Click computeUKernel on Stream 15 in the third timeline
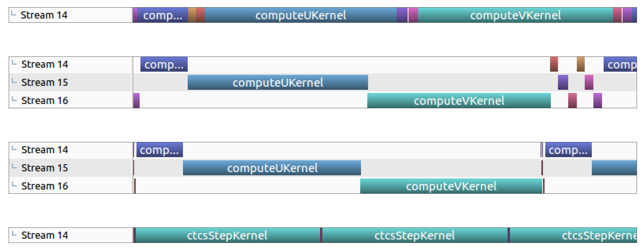 tap(272, 168)
